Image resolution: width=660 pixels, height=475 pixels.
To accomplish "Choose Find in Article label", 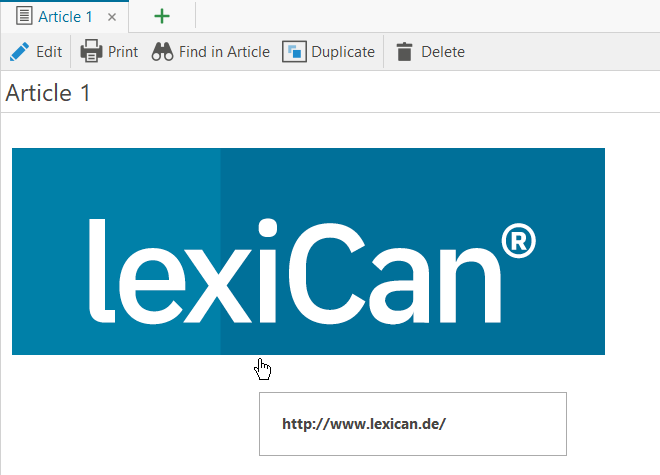I will [224, 52].
